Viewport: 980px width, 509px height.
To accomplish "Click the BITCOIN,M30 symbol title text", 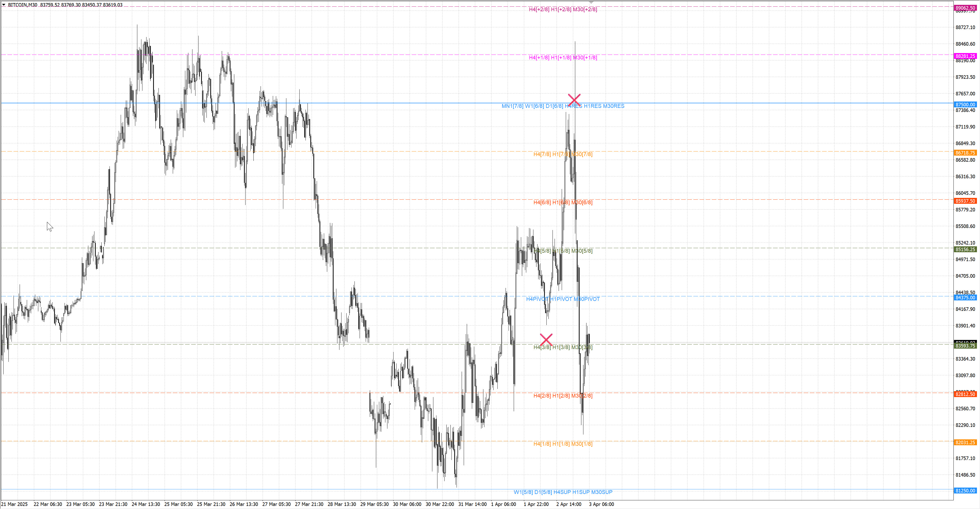I will 22,5.
